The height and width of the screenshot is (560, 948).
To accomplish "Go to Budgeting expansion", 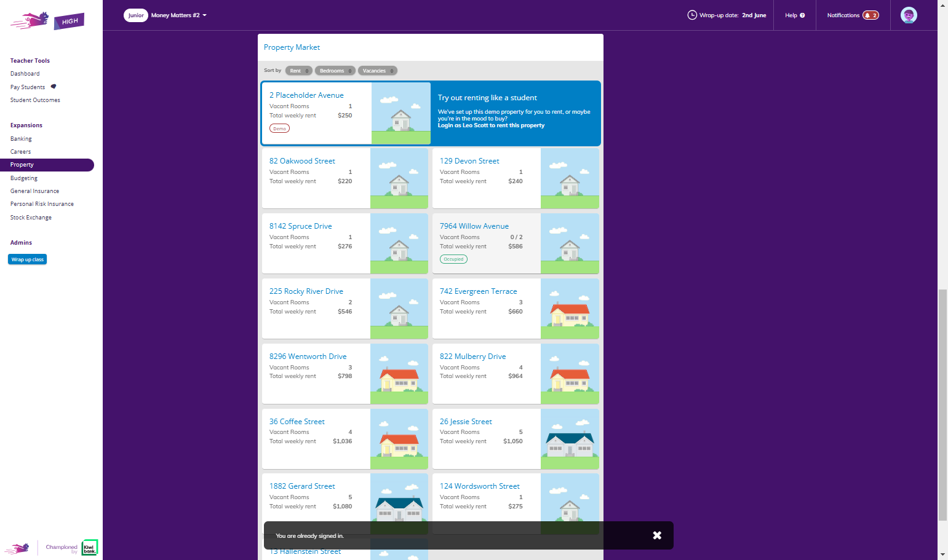I will coord(24,178).
